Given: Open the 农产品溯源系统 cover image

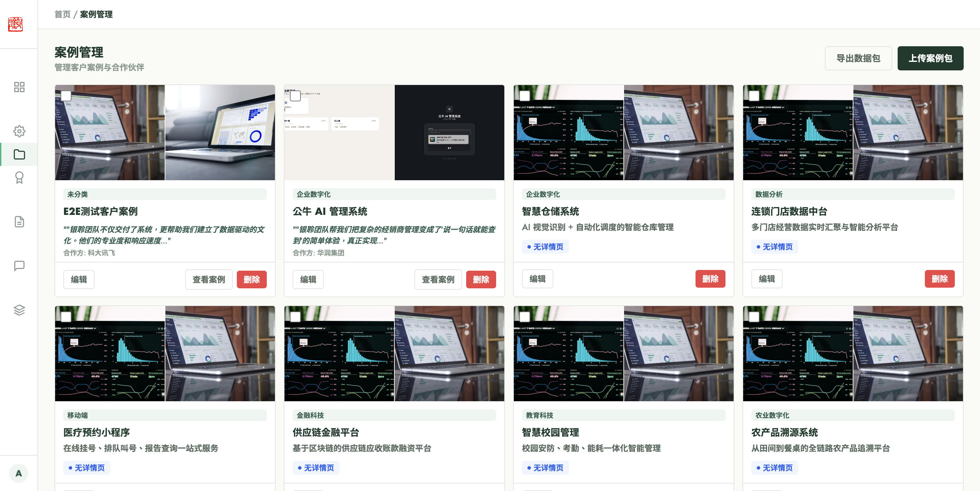Looking at the screenshot, I should pyautogui.click(x=853, y=353).
